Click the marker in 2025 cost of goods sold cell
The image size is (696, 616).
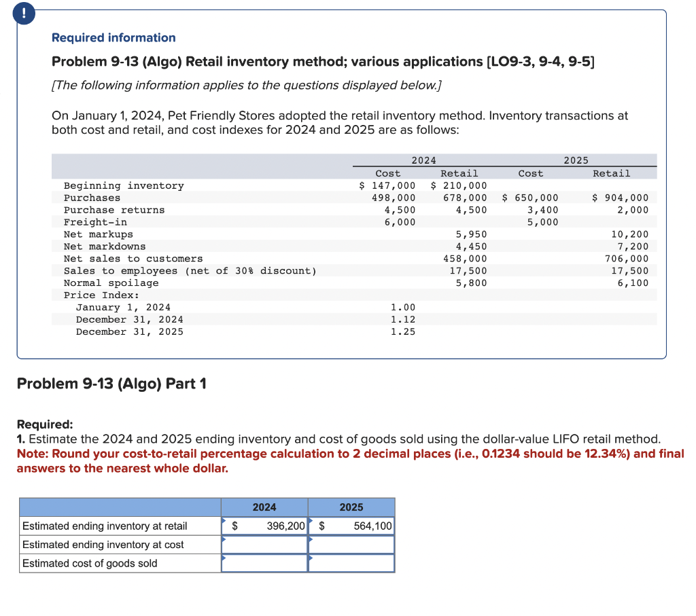(311, 558)
